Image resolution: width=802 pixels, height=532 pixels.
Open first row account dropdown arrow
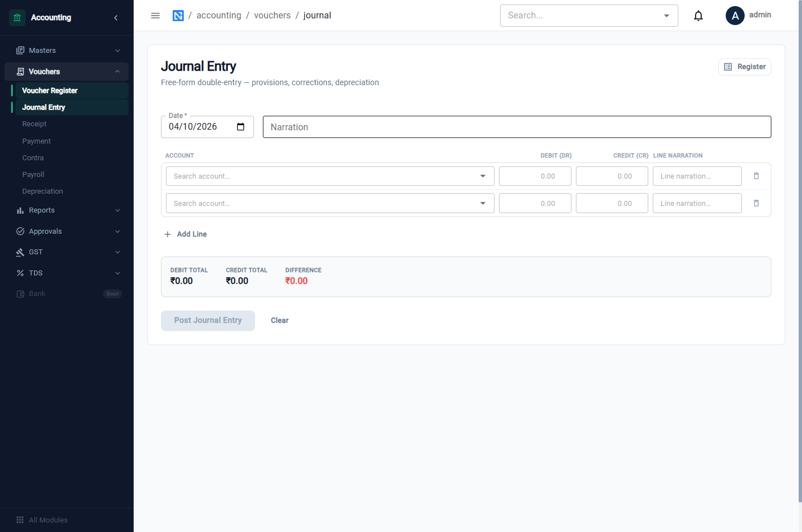483,176
